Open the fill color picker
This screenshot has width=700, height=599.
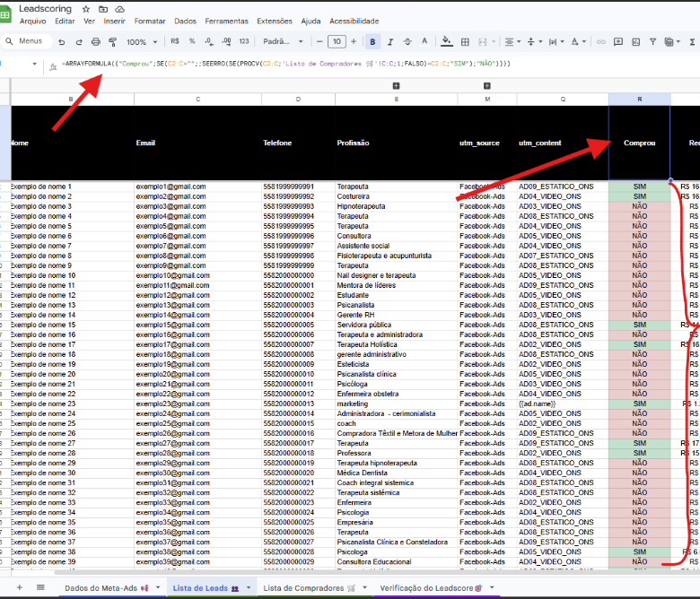[x=448, y=42]
